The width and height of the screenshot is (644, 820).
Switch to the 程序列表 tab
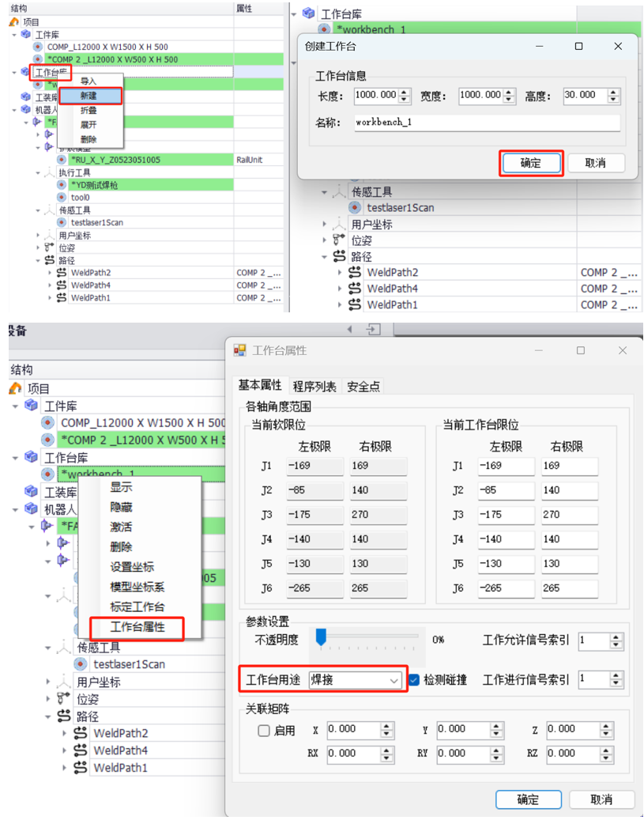click(314, 387)
